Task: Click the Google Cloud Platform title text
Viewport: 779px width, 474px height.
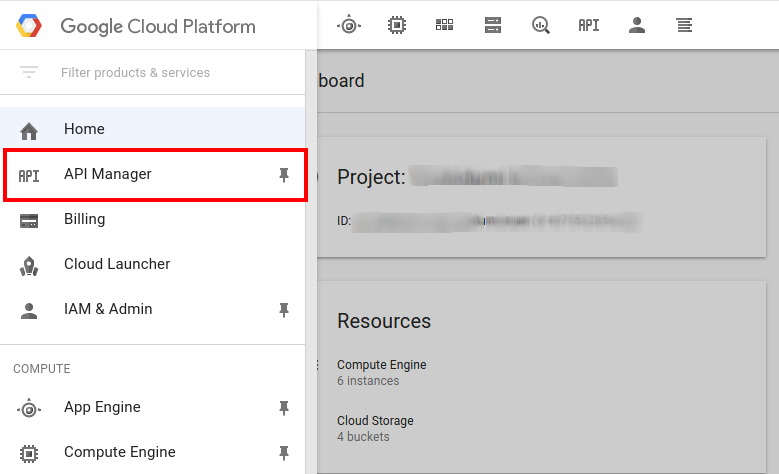Action: [158, 26]
